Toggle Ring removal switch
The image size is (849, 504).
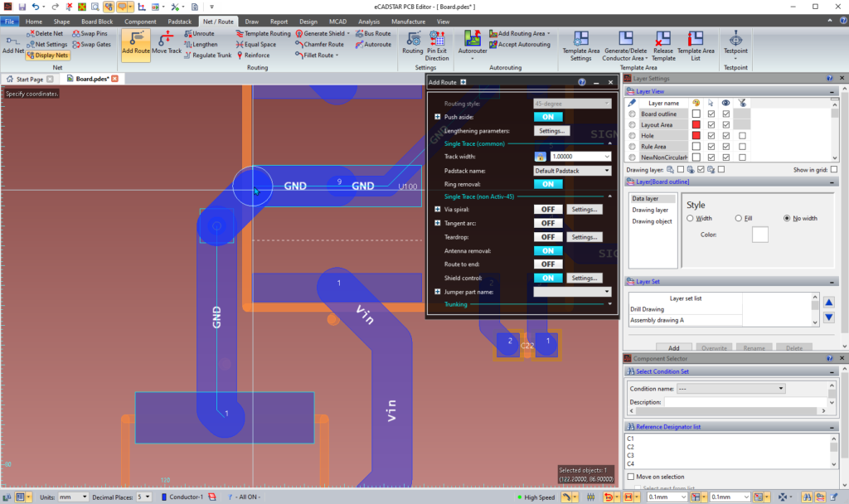point(548,184)
